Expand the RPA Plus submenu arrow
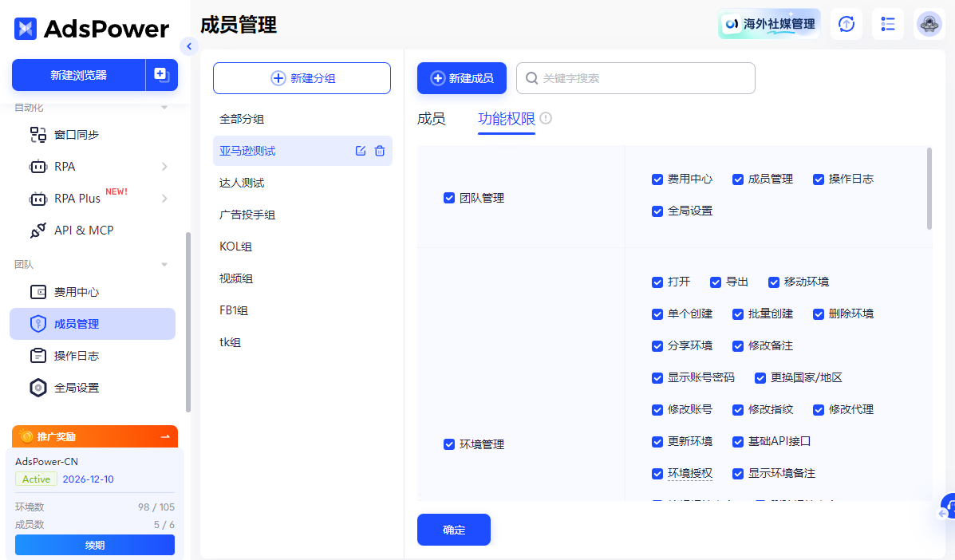This screenshot has height=560, width=955. click(164, 199)
